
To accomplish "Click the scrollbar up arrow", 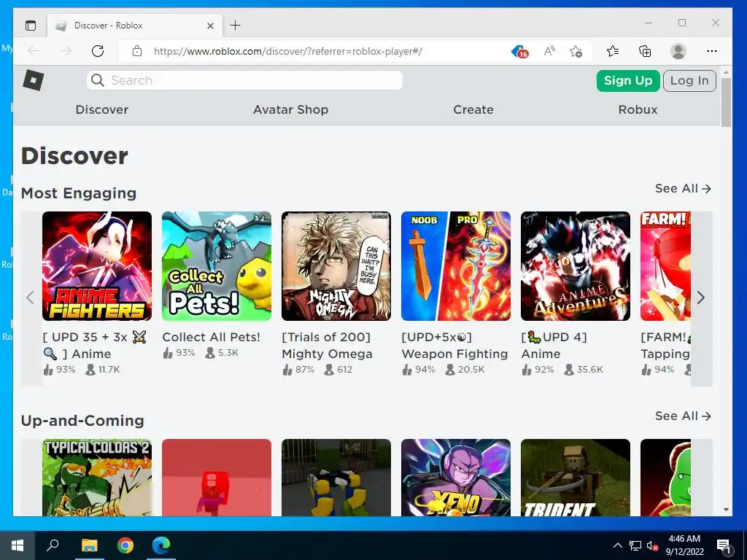I will tap(726, 72).
